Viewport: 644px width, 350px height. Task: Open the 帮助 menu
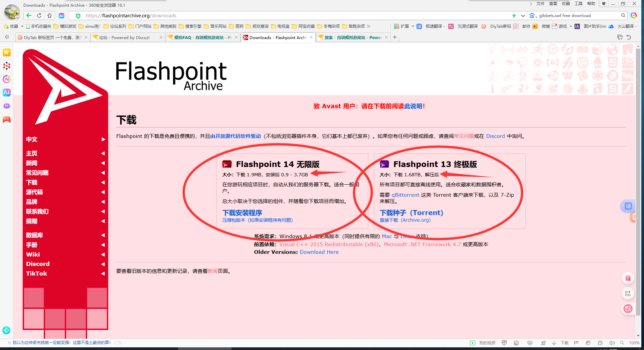coord(591,4)
